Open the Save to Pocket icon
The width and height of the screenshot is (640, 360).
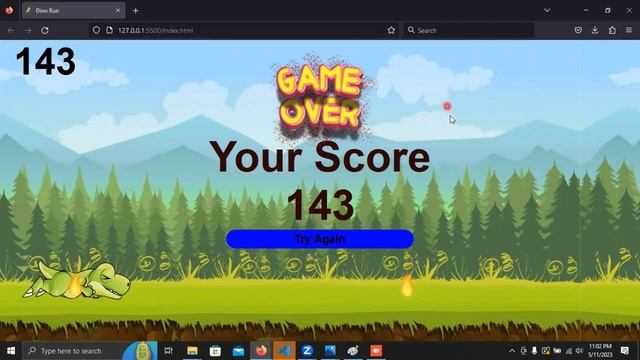[578, 30]
